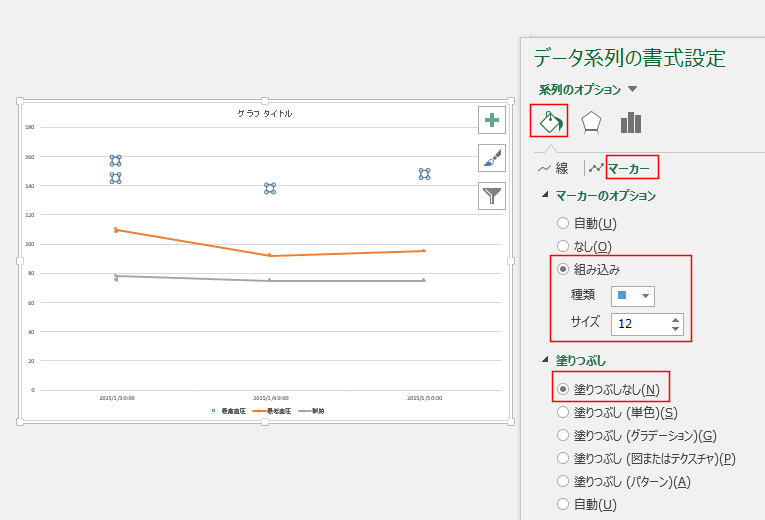Increase marker size with up arrow

676,318
